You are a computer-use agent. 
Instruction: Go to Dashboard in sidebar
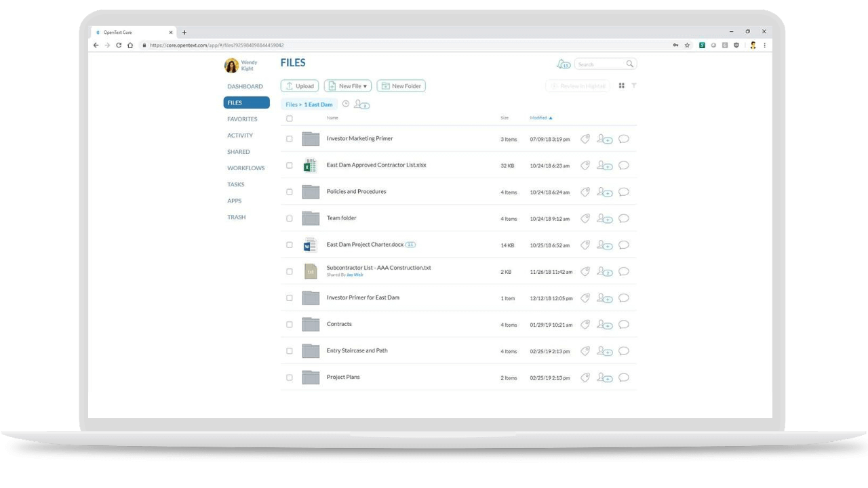click(x=245, y=87)
